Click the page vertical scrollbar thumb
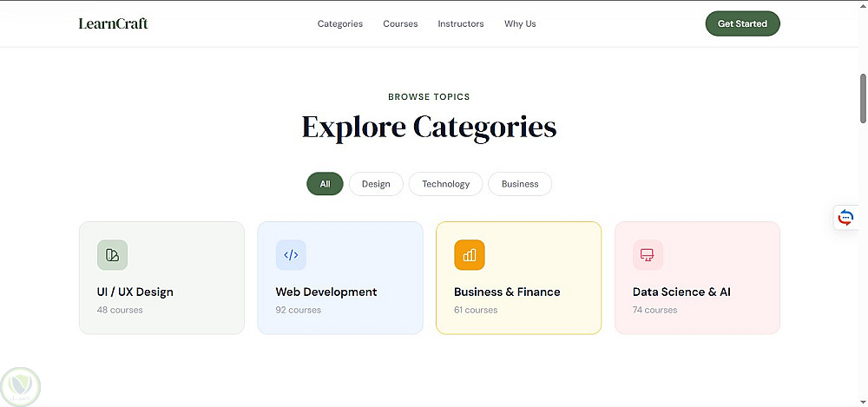Viewport: 868px width, 407px height. (x=863, y=98)
